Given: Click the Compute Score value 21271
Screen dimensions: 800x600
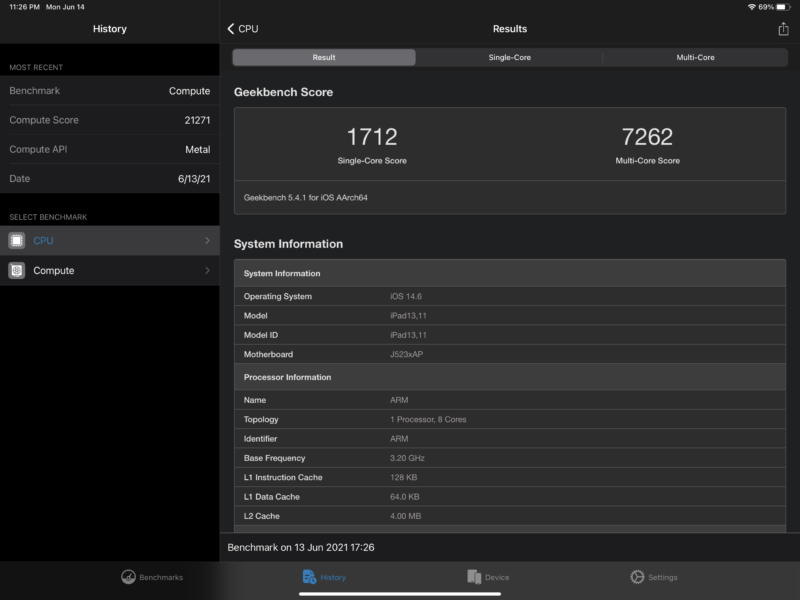Looking at the screenshot, I should 197,120.
